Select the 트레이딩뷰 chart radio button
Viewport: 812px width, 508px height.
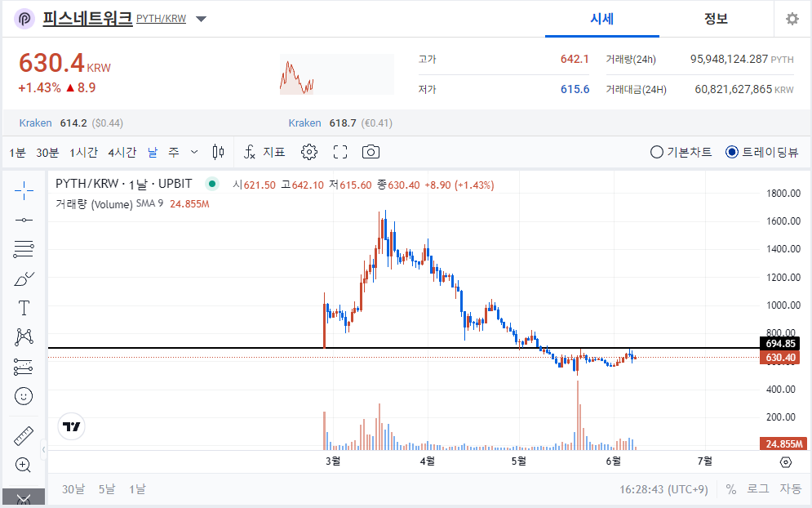click(733, 151)
